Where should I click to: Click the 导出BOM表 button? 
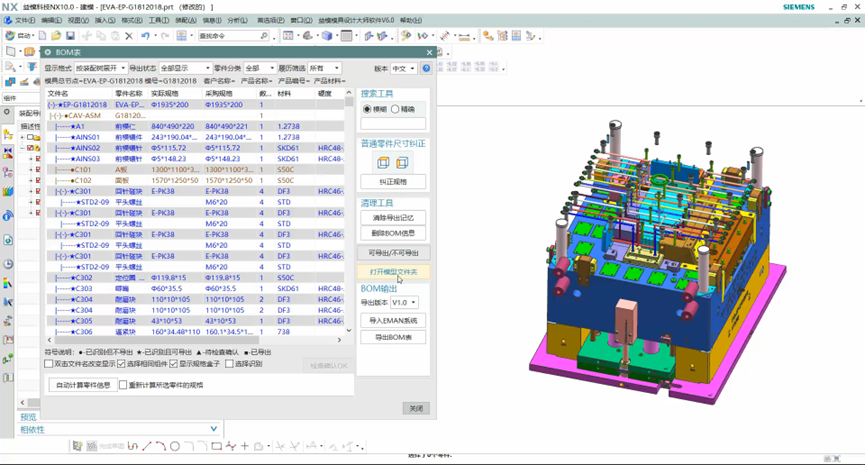click(x=393, y=338)
